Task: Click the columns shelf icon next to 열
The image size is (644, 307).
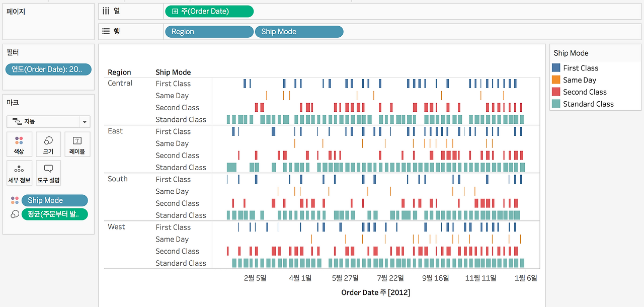Action: click(x=106, y=11)
